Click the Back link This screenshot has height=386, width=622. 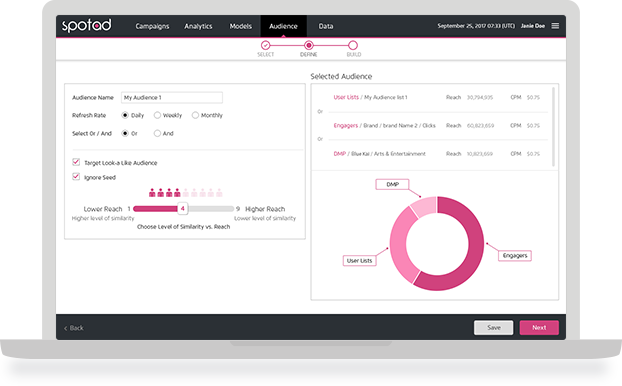(74, 328)
